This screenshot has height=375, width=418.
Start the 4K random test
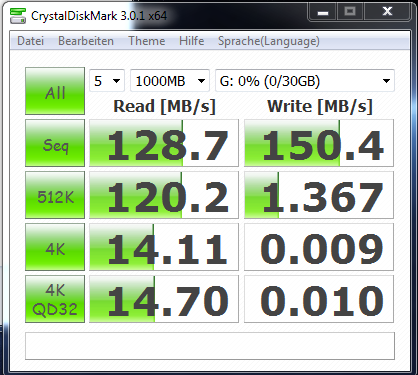tap(55, 247)
